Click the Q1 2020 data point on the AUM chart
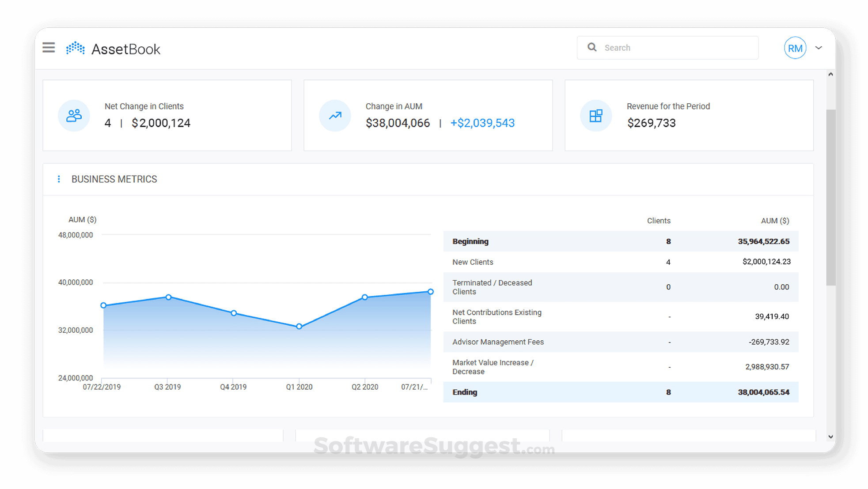This screenshot has width=868, height=489. click(x=299, y=326)
